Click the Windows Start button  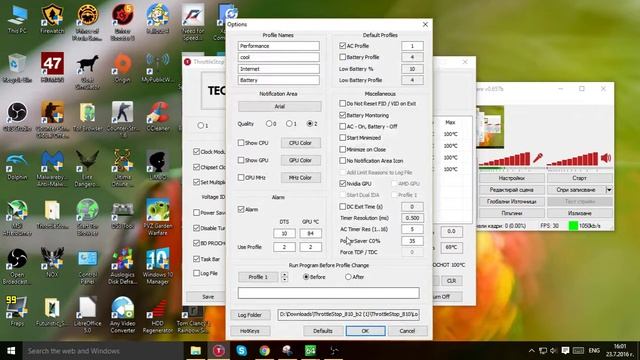tap(11, 351)
